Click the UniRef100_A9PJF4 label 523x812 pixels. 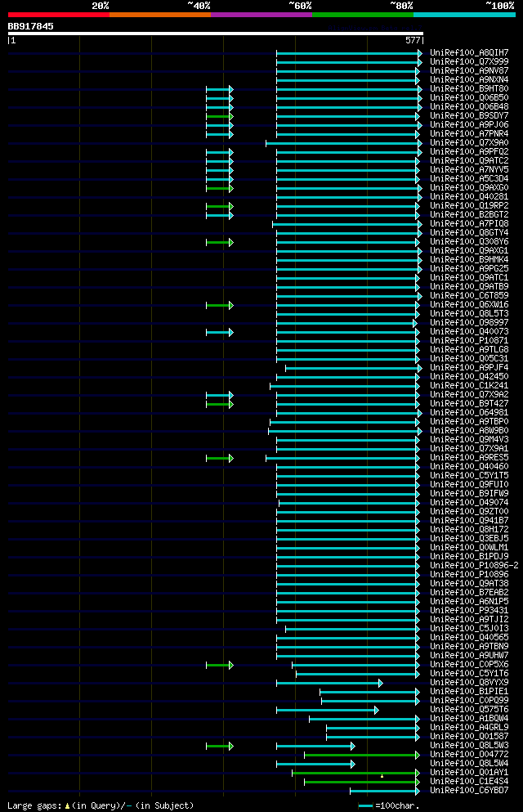click(469, 368)
